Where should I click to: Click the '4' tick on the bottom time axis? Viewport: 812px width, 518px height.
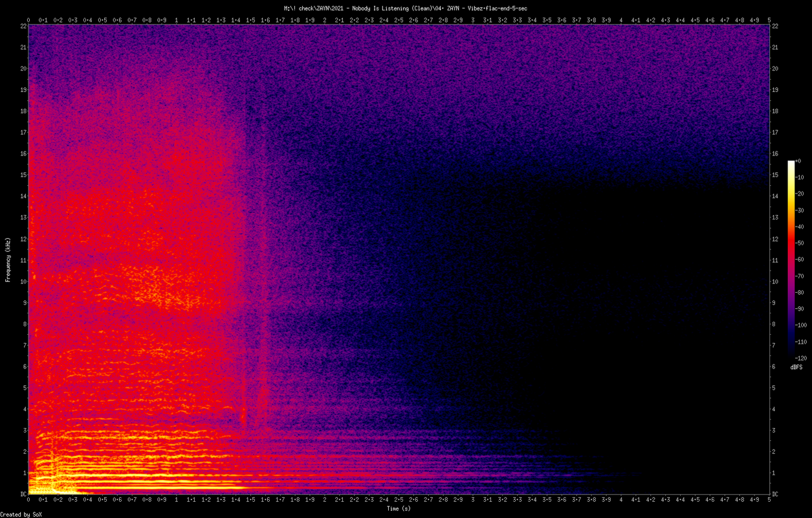tap(621, 501)
